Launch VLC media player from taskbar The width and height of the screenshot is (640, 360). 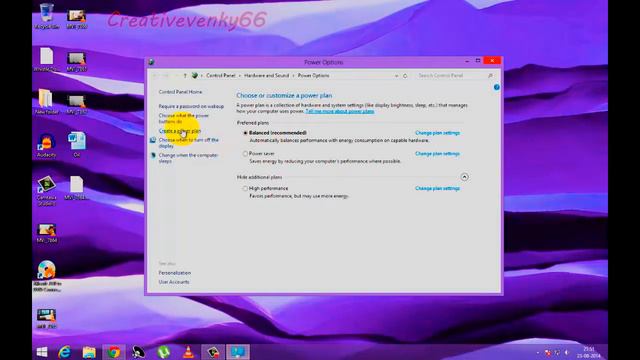[x=188, y=352]
